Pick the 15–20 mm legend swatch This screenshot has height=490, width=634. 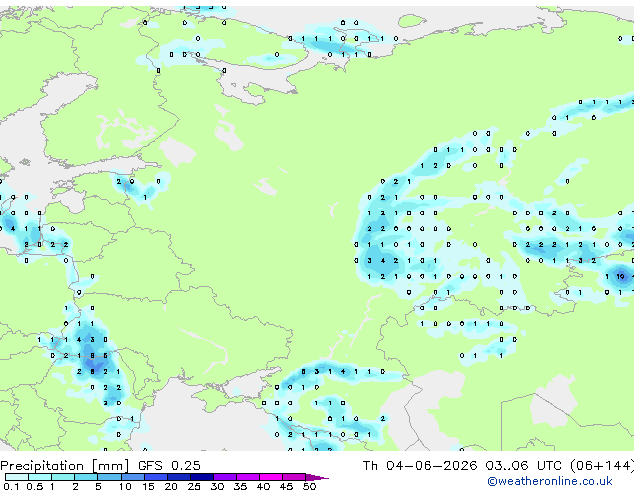[x=155, y=477]
